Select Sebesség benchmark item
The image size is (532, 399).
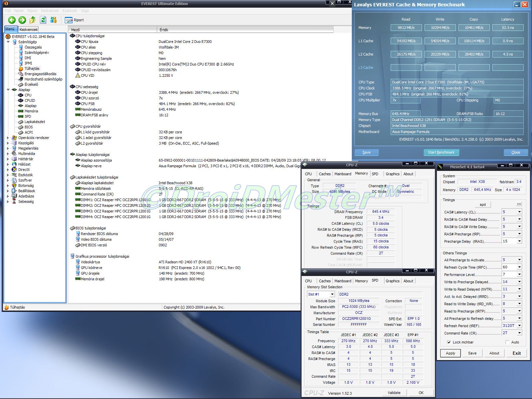26,201
